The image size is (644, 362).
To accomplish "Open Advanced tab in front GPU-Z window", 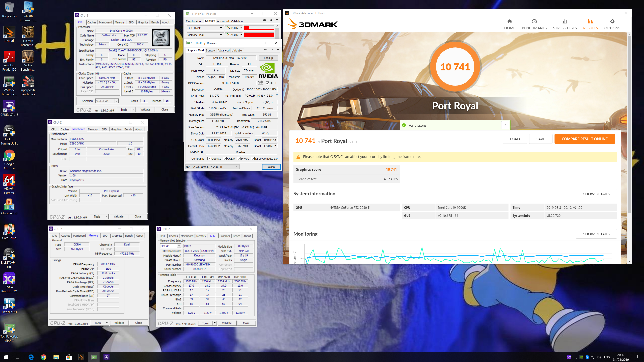I will (224, 50).
